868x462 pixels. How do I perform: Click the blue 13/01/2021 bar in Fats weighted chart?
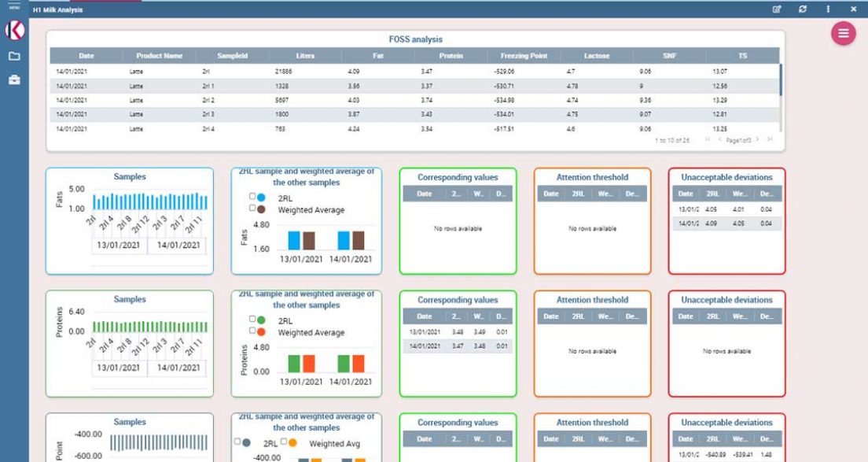tap(294, 240)
